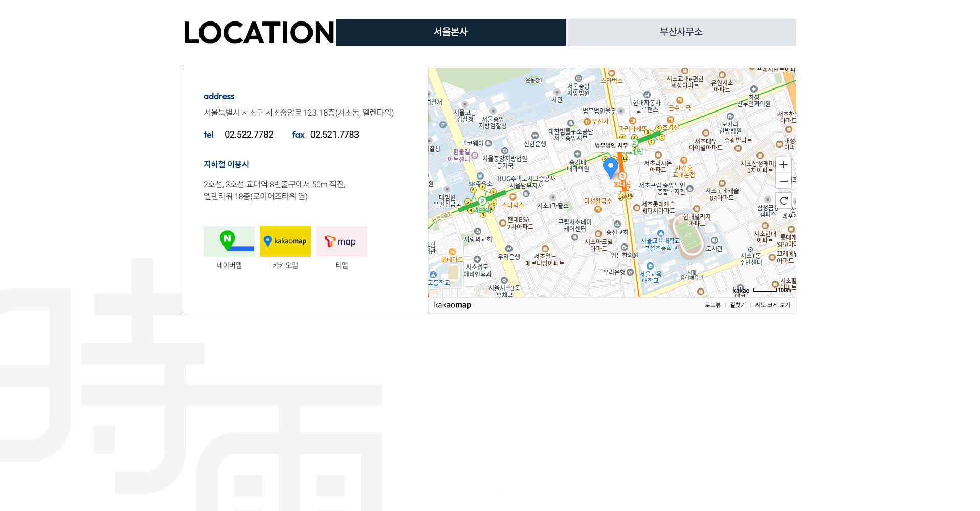Click the 신한은행 map icon
The image size is (980, 511).
pyautogui.click(x=534, y=136)
